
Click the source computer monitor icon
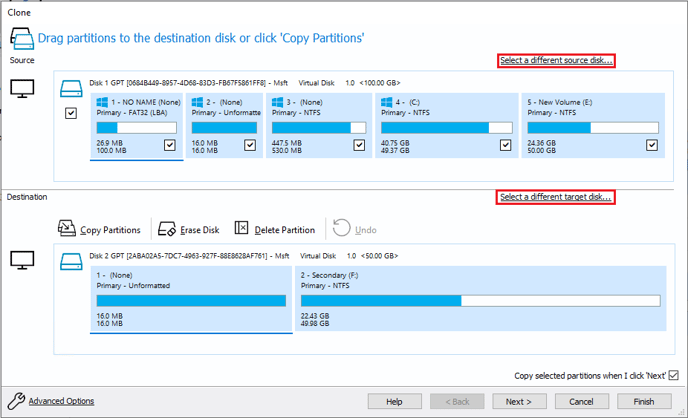22,89
